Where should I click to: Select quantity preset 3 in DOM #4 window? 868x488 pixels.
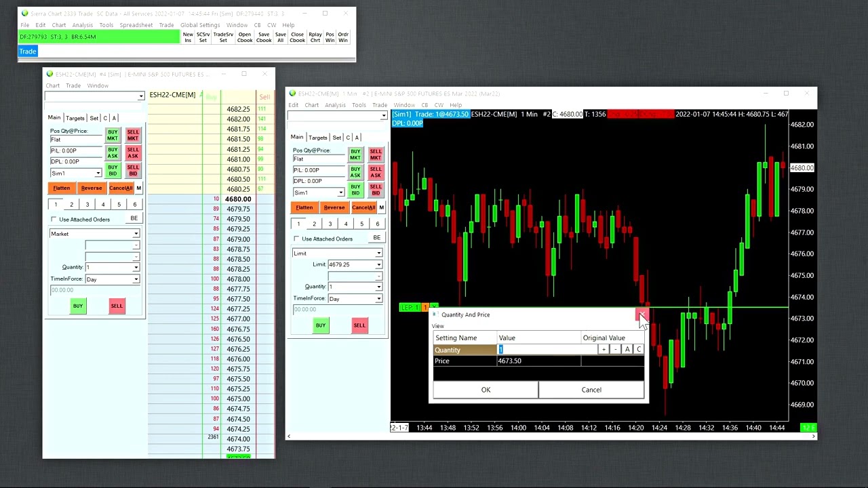coord(87,205)
